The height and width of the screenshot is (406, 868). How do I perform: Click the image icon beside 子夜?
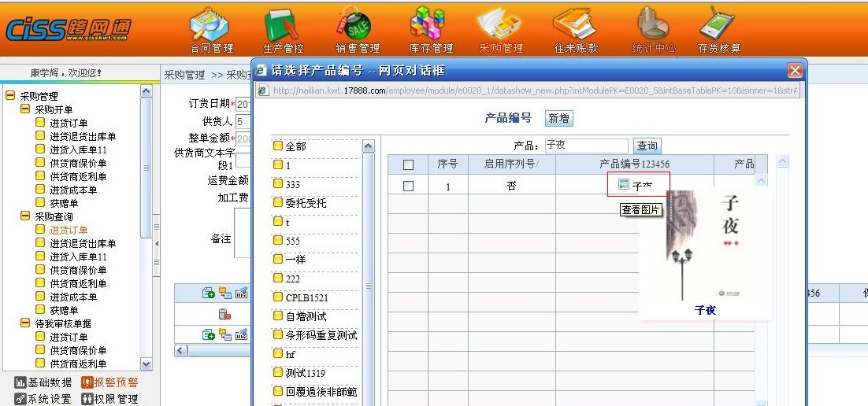click(x=624, y=185)
